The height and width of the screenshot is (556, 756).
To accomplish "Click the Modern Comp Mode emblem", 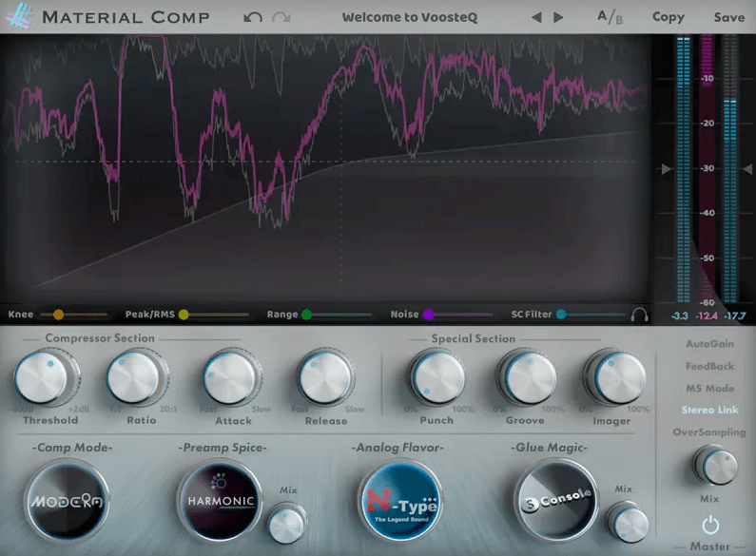I will (x=68, y=500).
